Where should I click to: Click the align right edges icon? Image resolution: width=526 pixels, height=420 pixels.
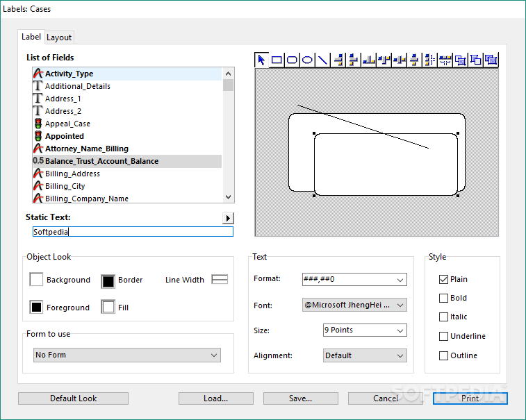coord(338,60)
